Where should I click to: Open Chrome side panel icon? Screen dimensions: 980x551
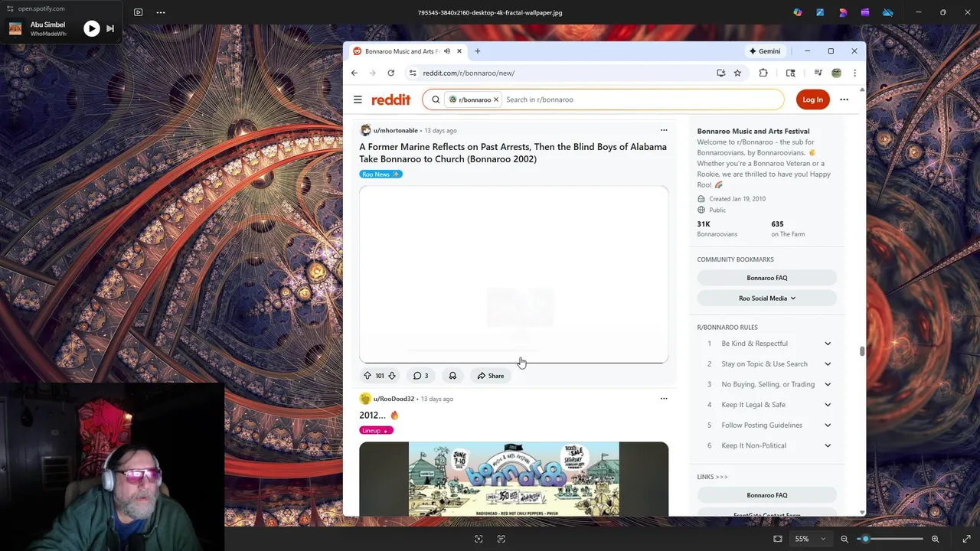[790, 73]
